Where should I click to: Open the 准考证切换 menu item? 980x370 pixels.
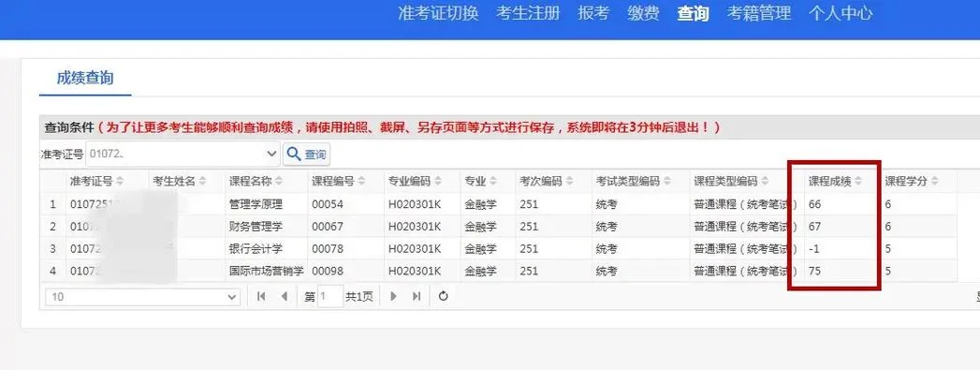pyautogui.click(x=438, y=13)
